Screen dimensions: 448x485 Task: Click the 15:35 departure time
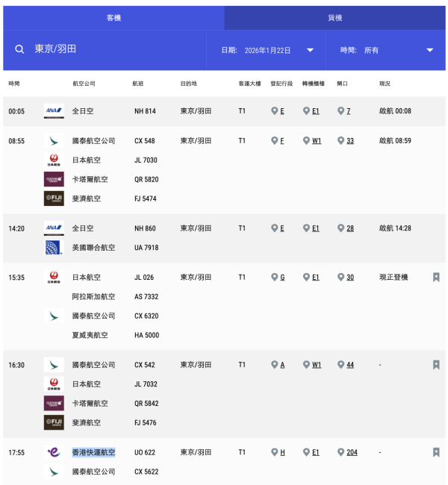pos(16,278)
